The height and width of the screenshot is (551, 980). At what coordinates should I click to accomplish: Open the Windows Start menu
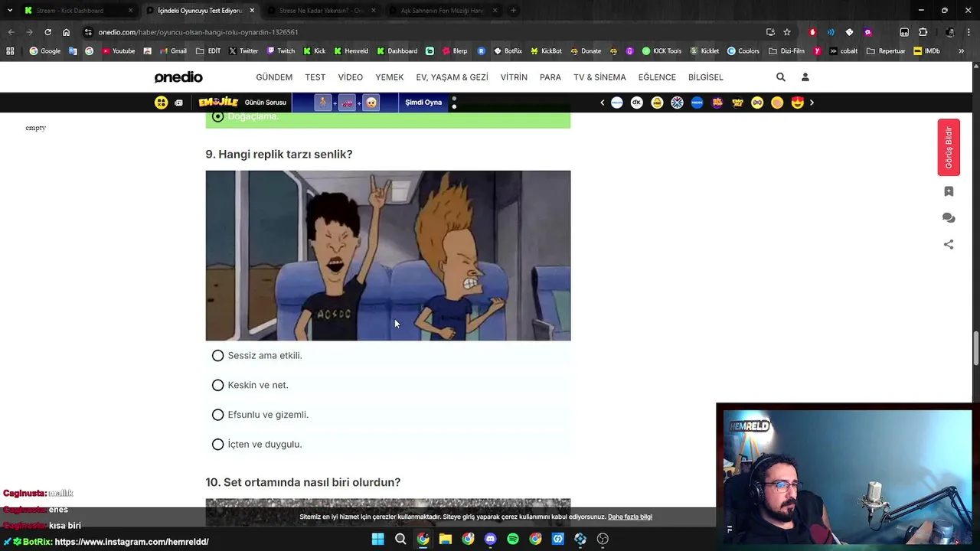(x=377, y=539)
